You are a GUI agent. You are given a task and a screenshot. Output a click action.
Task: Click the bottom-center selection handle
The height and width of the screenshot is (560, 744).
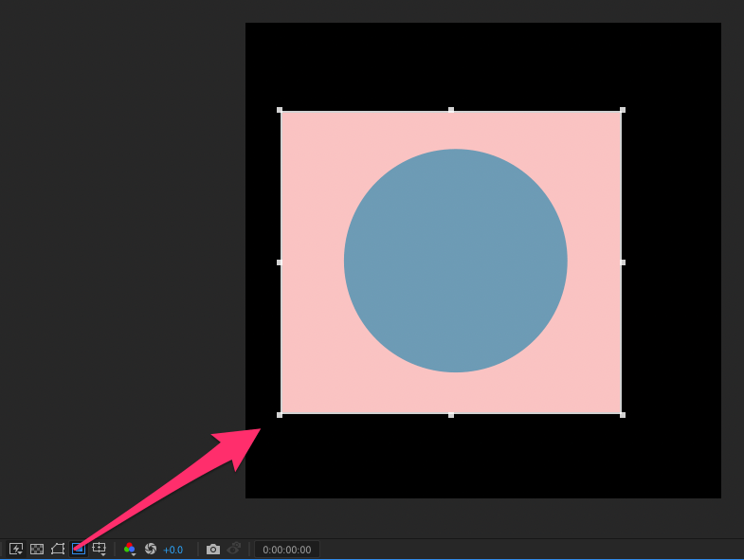click(x=451, y=415)
